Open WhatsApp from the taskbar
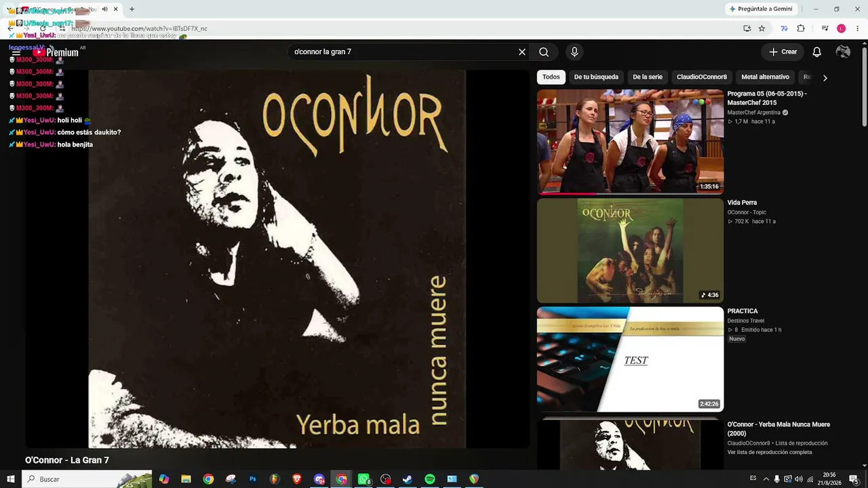The image size is (868, 488). [363, 479]
